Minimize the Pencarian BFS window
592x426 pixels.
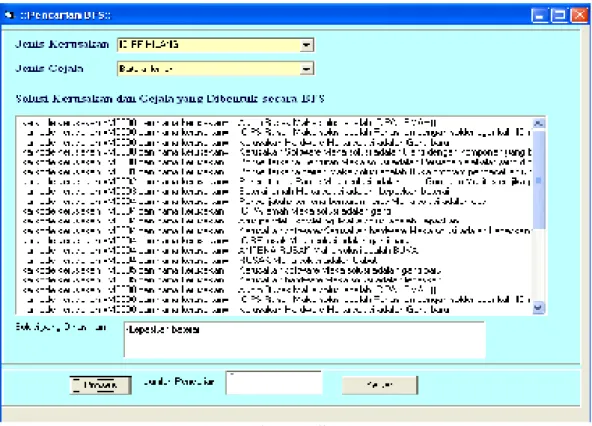point(539,15)
